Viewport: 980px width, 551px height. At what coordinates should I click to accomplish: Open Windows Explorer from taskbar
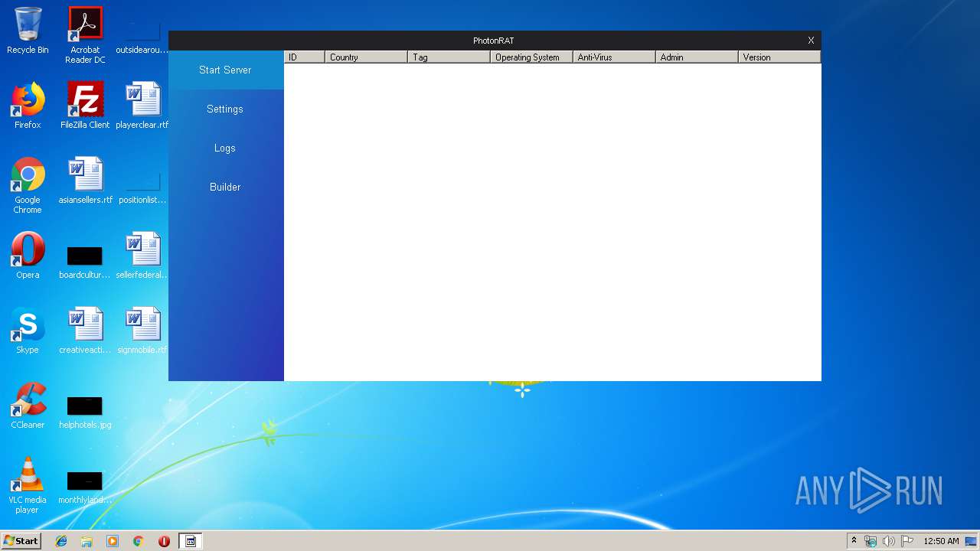87,541
